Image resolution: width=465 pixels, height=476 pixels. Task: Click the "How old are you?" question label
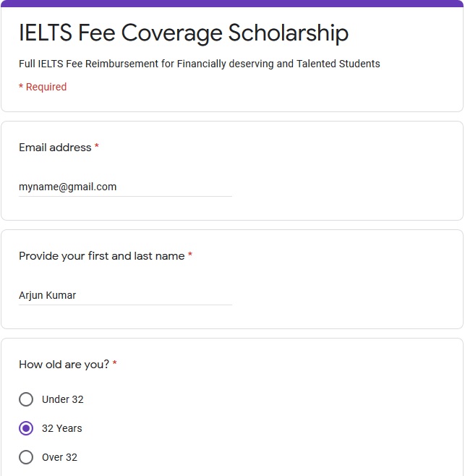64,365
